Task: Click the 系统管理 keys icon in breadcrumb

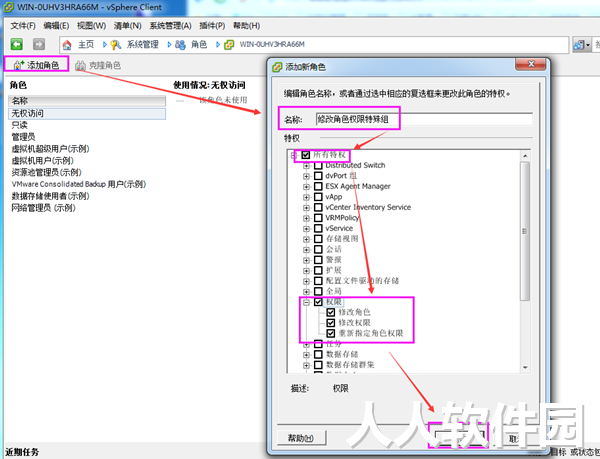Action: 116,45
